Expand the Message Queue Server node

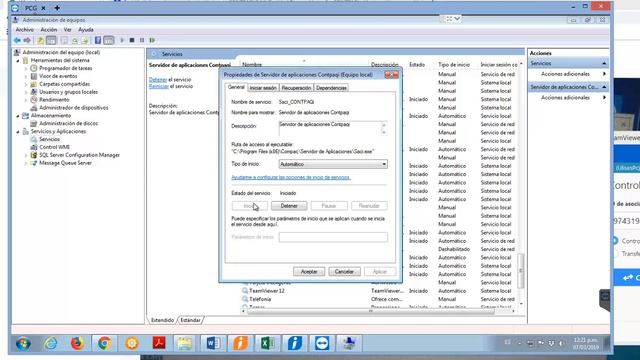tap(26, 163)
